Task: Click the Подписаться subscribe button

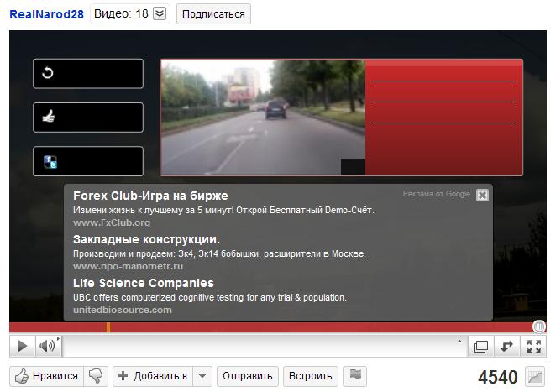Action: (x=214, y=14)
